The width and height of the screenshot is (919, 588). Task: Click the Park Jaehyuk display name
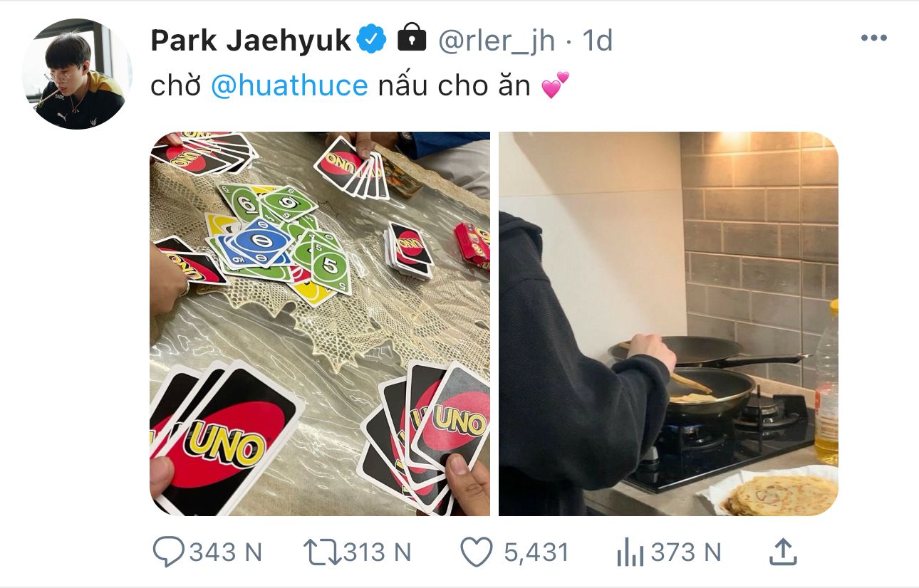[251, 41]
